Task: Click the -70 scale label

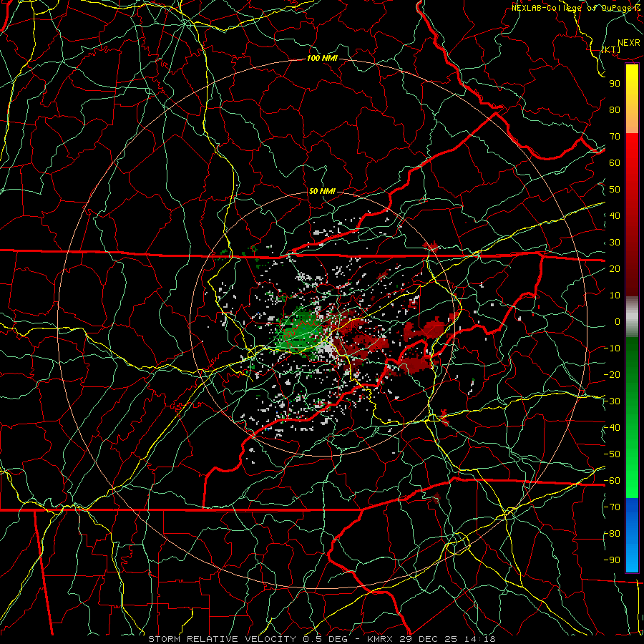Action: [x=612, y=507]
